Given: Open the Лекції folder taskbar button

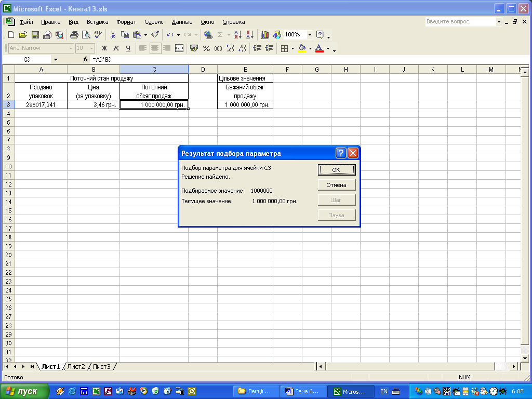Looking at the screenshot, I should [257, 391].
